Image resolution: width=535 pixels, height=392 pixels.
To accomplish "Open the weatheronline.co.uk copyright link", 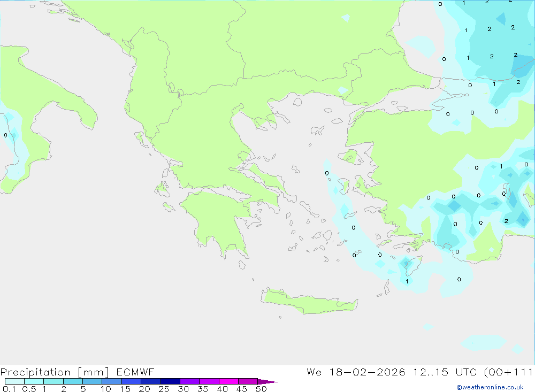I will (x=490, y=387).
